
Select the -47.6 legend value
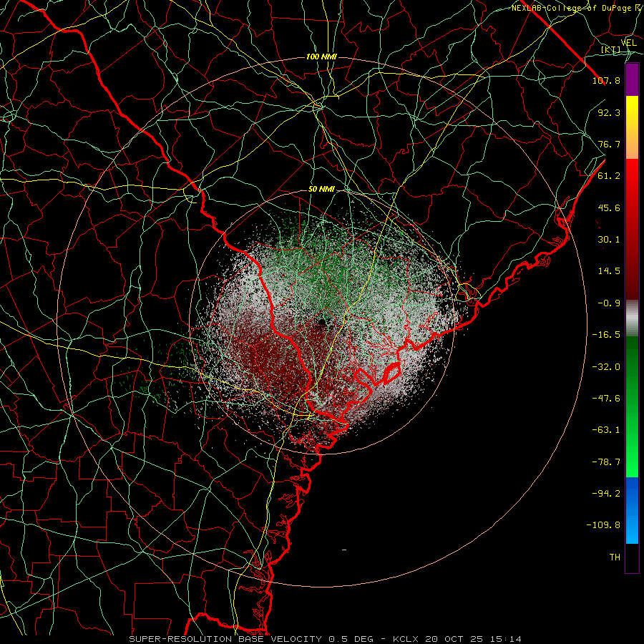[606, 399]
